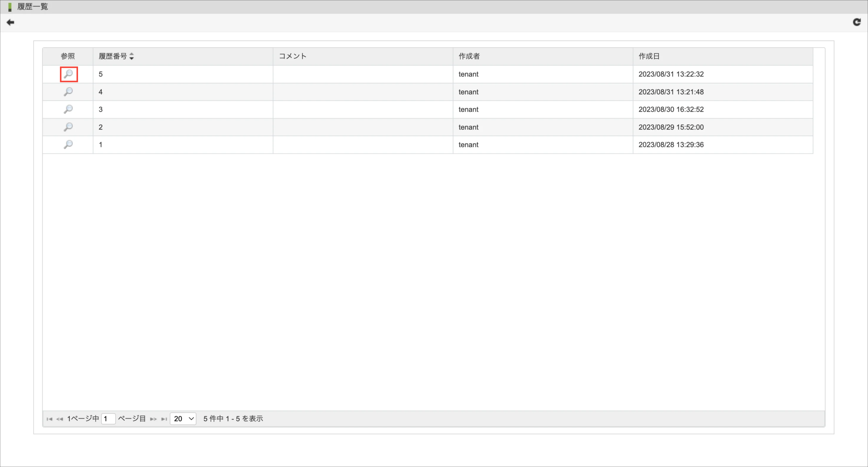Open the rows-per-page dropdown showing 20

click(x=183, y=418)
